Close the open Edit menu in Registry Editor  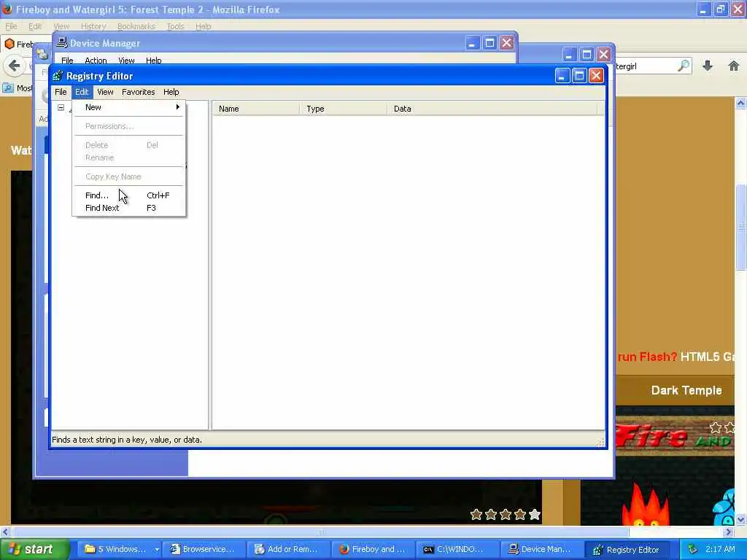[82, 92]
